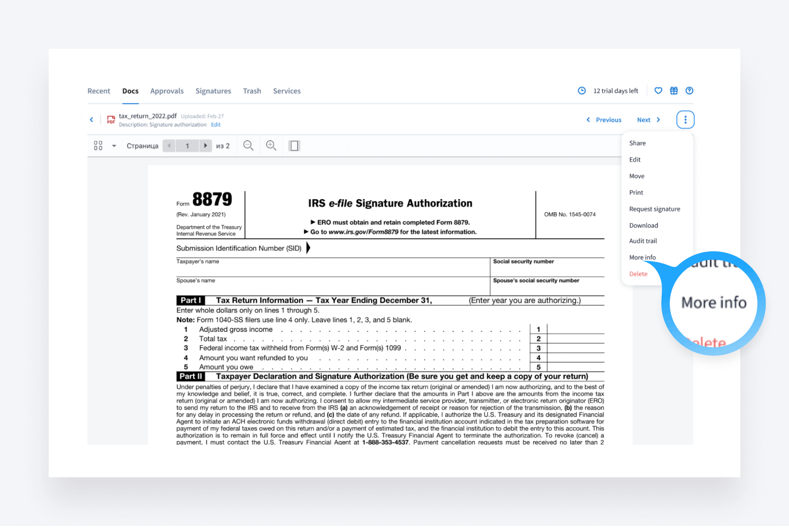Click the heart favorites icon
The height and width of the screenshot is (532, 789).
tap(658, 91)
